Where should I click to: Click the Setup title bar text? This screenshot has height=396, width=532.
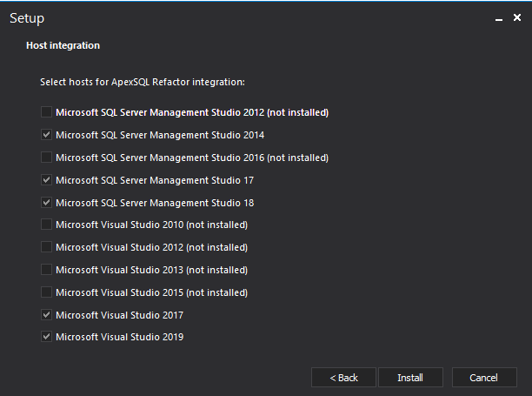(x=27, y=18)
